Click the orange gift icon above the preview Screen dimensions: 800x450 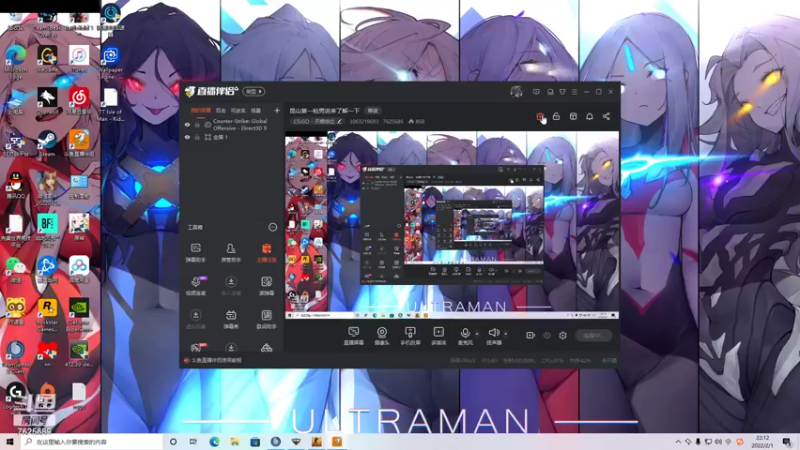coord(540,117)
